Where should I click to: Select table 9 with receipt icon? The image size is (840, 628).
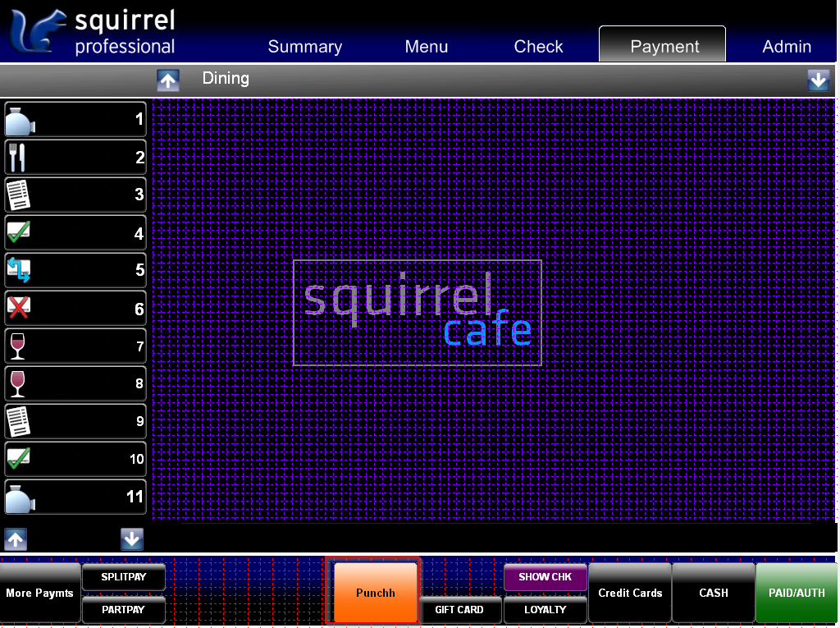tap(75, 421)
